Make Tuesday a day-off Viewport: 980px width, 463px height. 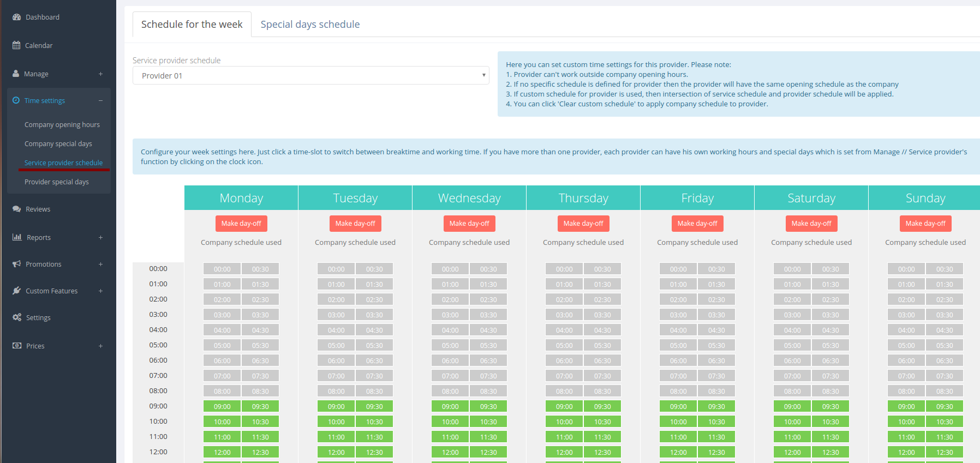(355, 224)
